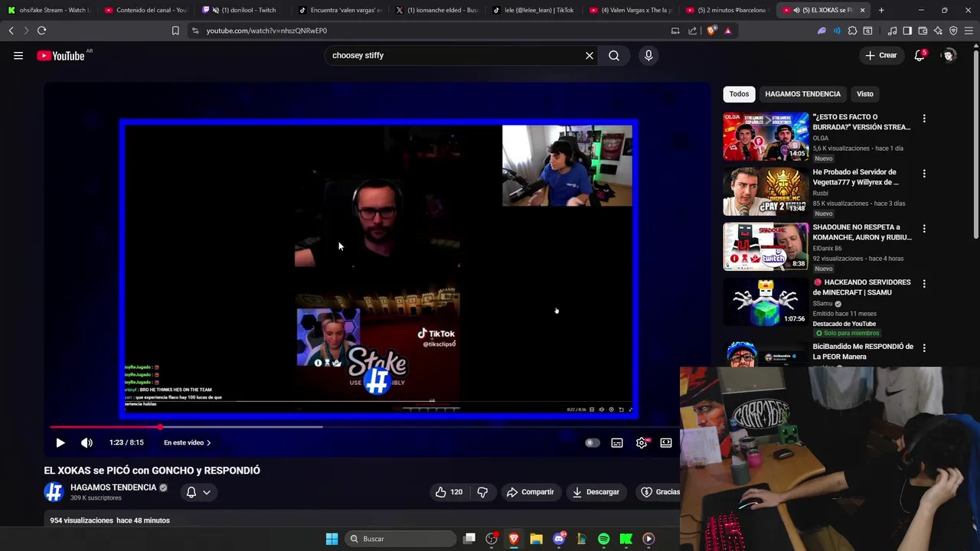Open the browser extensions puzzle icon

coord(852,31)
